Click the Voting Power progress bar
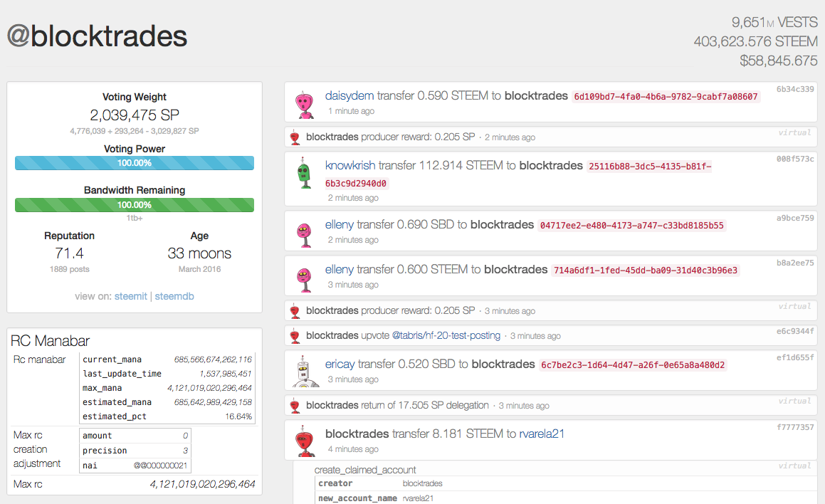The width and height of the screenshot is (825, 504). click(134, 163)
